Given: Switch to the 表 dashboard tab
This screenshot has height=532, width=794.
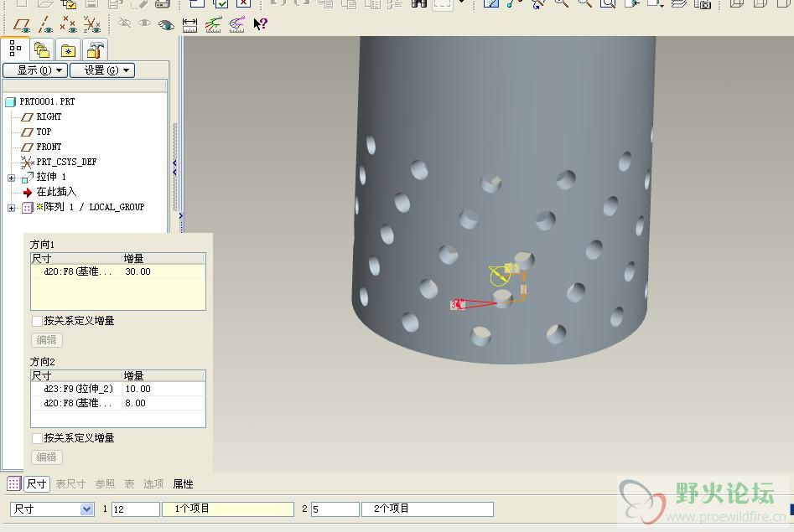Looking at the screenshot, I should [x=129, y=484].
